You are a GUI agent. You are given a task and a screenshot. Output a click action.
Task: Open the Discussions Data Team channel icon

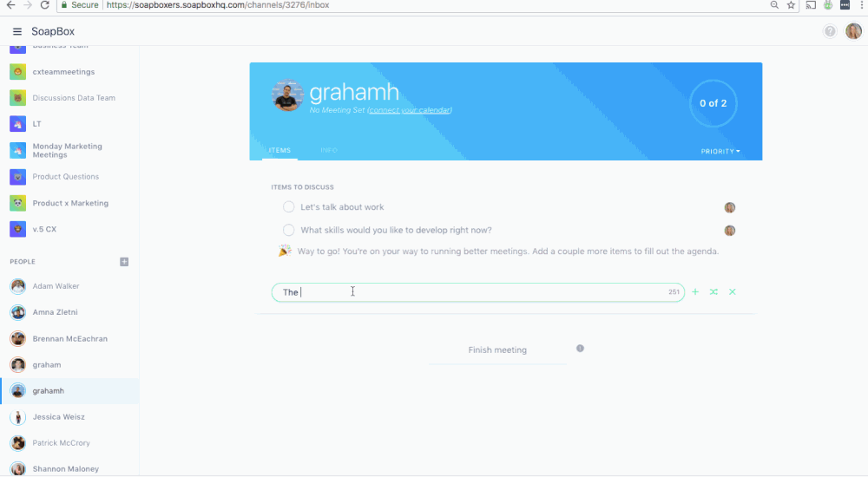17,98
